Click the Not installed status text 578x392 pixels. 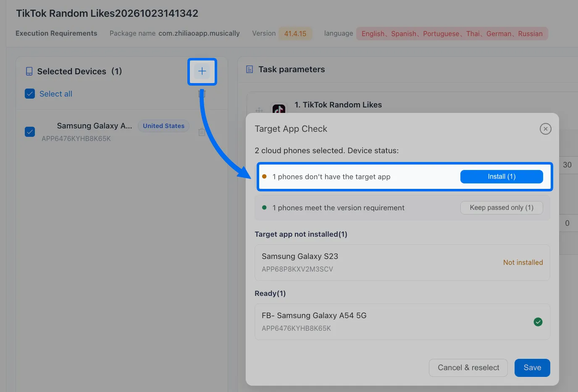(523, 262)
